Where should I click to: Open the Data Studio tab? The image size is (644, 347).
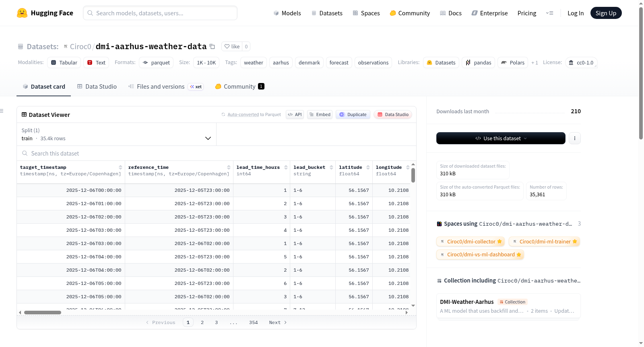point(97,87)
